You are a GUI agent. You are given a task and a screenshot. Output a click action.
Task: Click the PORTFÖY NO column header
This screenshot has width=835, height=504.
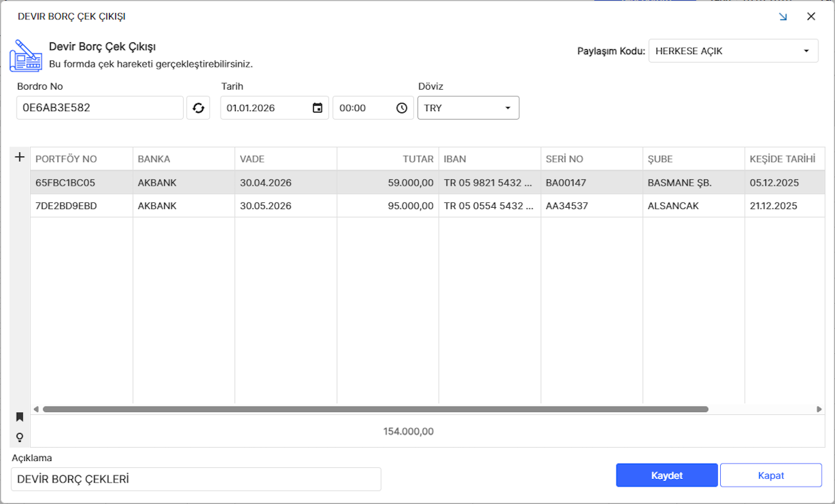point(81,159)
